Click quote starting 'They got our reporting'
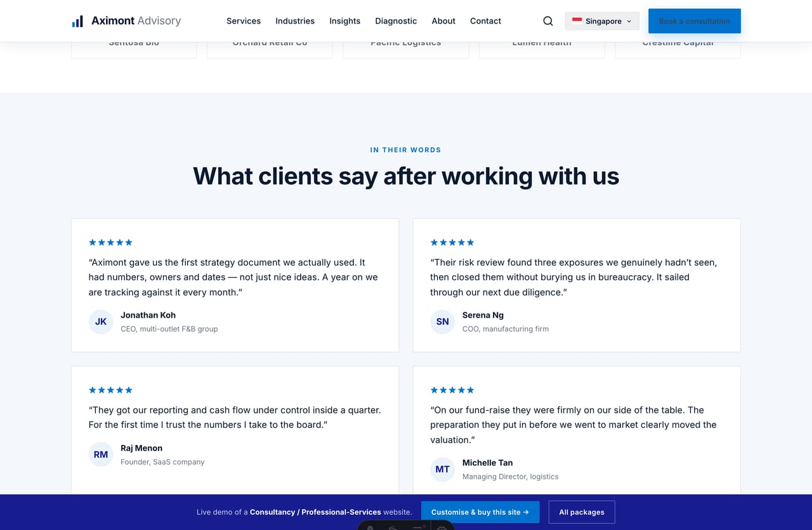 click(235, 417)
